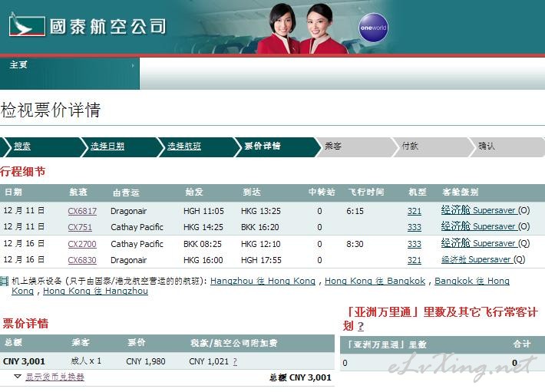Click the 到达 column header

252,192
